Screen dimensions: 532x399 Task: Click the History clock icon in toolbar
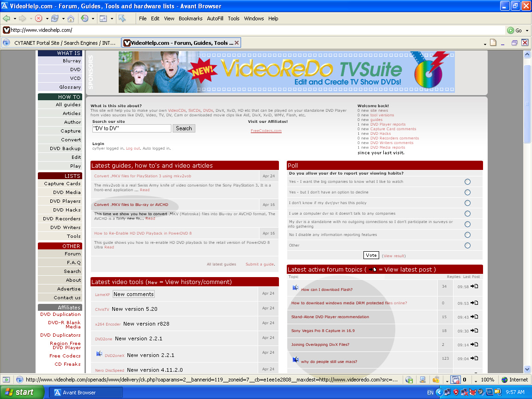[x=85, y=18]
